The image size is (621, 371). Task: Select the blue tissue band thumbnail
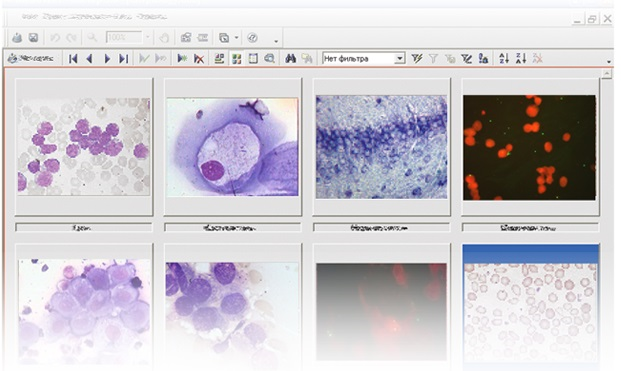pos(381,146)
